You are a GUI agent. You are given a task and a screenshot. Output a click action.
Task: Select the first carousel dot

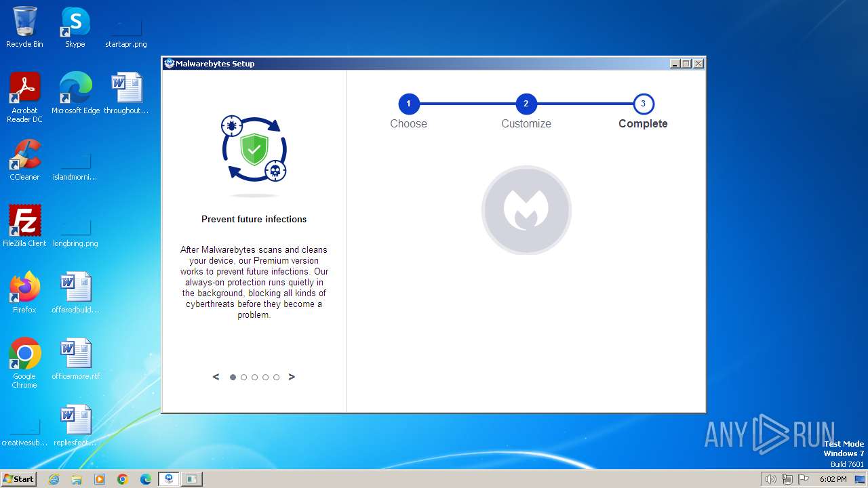click(233, 378)
